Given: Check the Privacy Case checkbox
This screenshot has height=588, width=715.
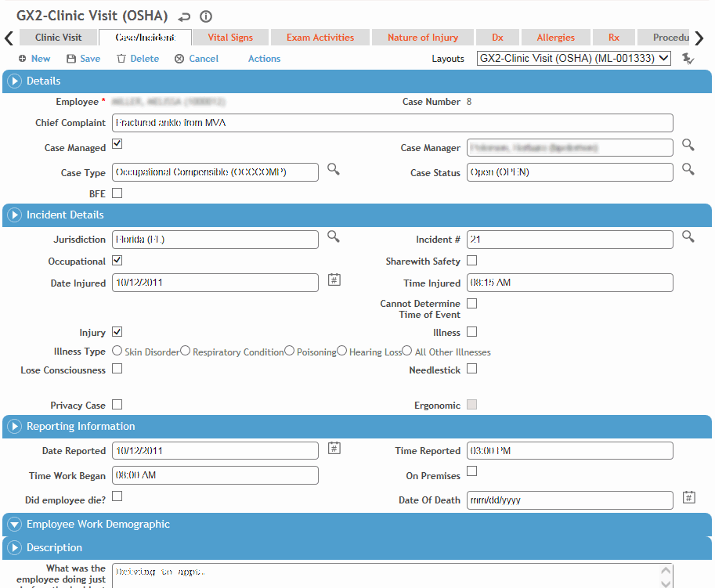Looking at the screenshot, I should pos(117,404).
